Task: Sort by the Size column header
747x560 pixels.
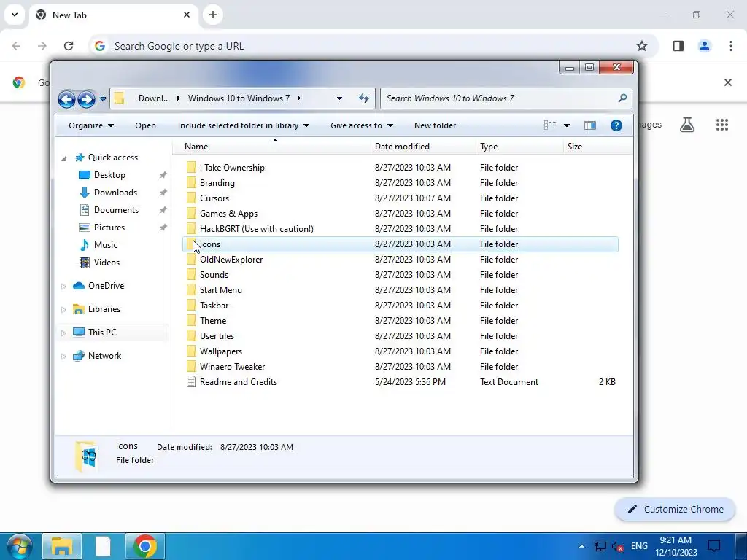Action: (x=597, y=146)
